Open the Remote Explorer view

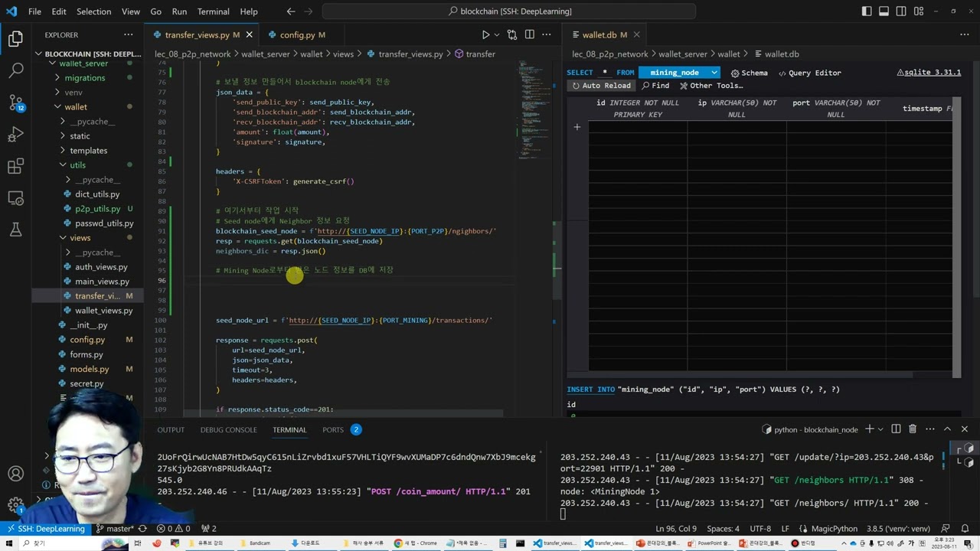pos(15,198)
